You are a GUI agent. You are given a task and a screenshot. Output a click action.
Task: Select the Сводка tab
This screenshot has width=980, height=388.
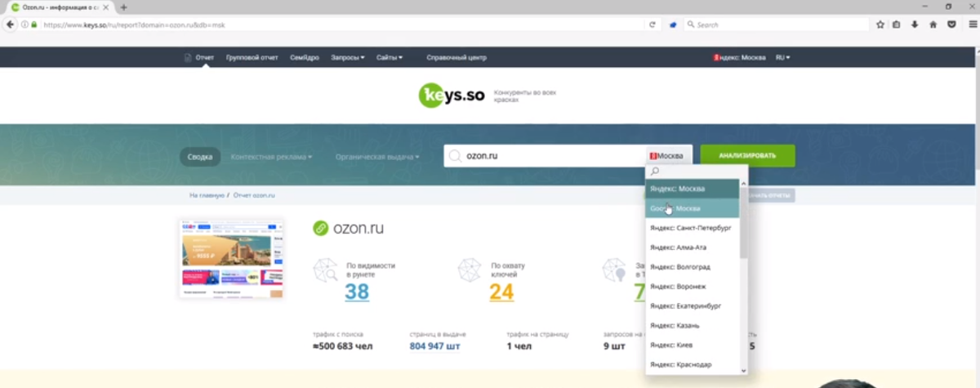[200, 156]
